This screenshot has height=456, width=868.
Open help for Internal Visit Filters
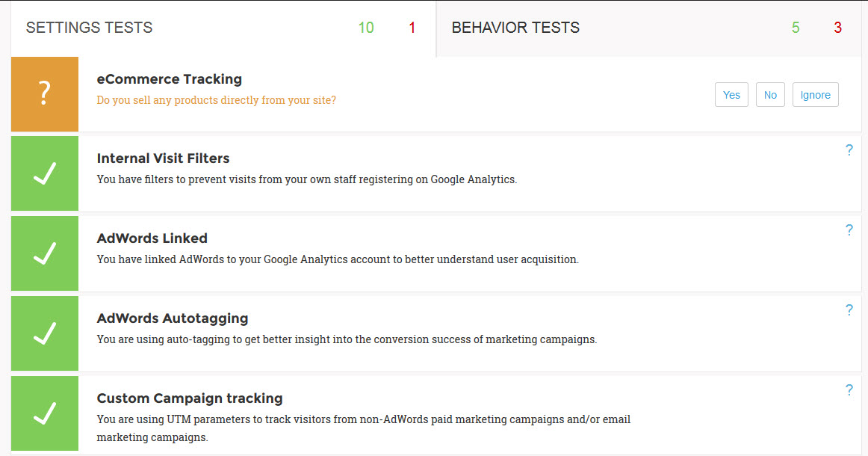pos(849,150)
